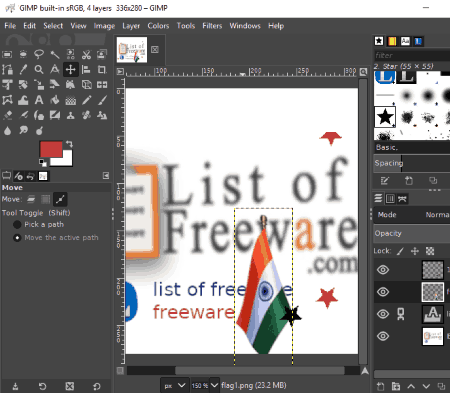Select the Paintbrush tool
450x393 pixels.
pos(102,100)
